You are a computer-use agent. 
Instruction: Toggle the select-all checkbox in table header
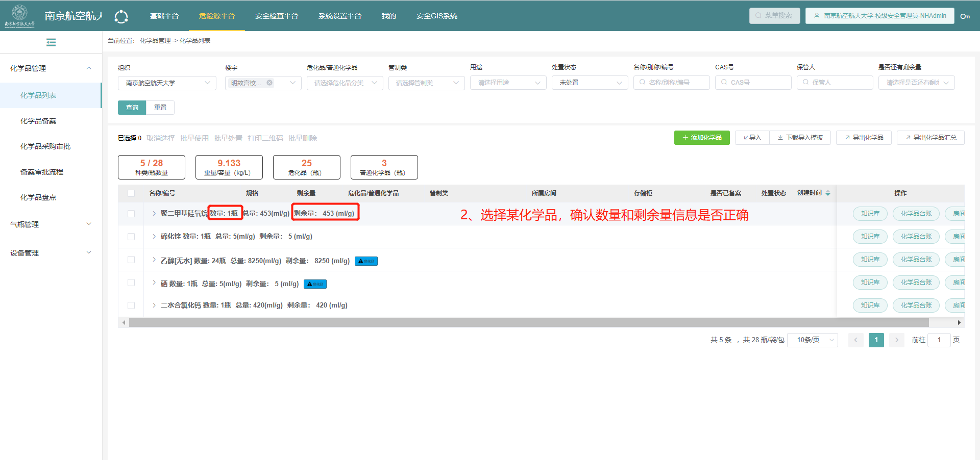tap(131, 193)
